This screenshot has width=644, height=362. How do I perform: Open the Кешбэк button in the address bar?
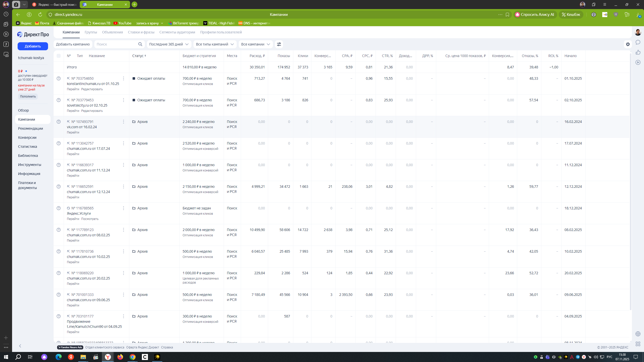pyautogui.click(x=571, y=15)
